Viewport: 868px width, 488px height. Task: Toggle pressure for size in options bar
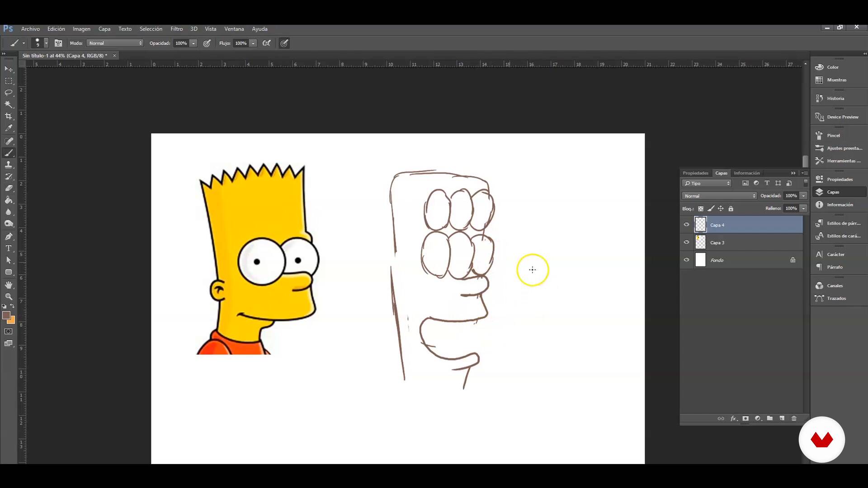click(284, 43)
